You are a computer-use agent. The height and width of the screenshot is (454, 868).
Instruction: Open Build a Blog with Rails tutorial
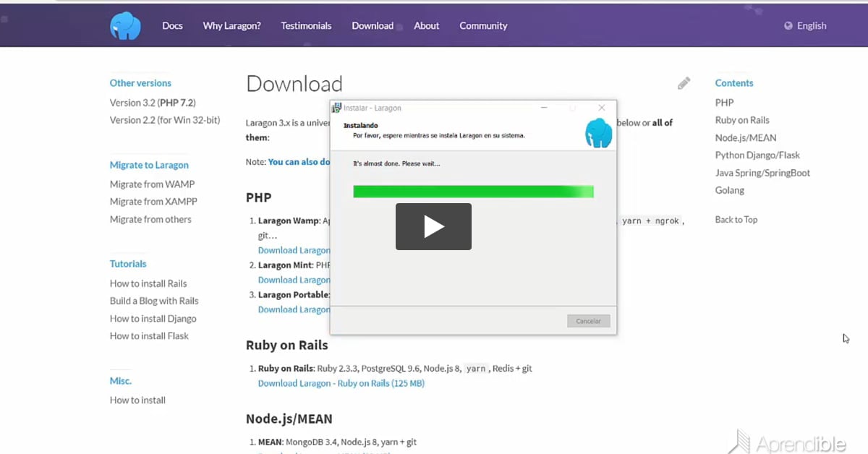coord(154,301)
